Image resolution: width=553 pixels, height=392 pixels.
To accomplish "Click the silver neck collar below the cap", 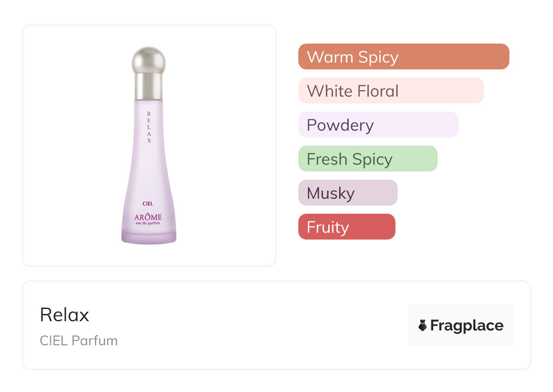I will [x=148, y=86].
